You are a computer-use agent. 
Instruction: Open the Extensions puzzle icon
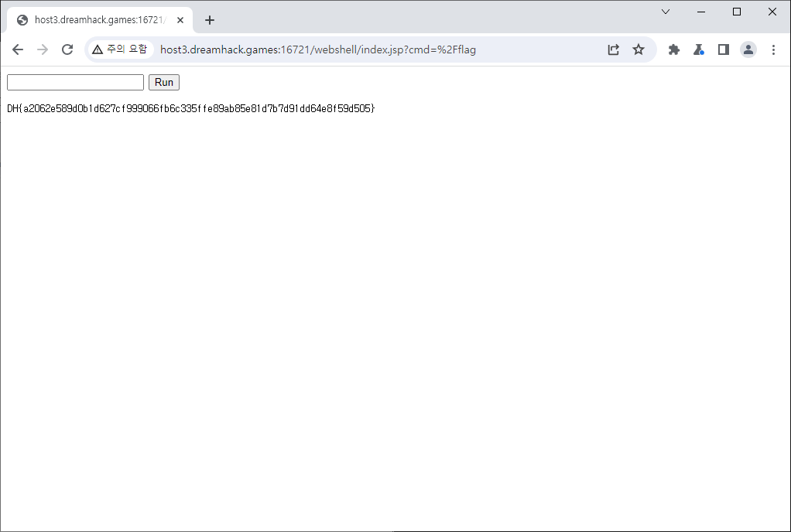coord(674,49)
